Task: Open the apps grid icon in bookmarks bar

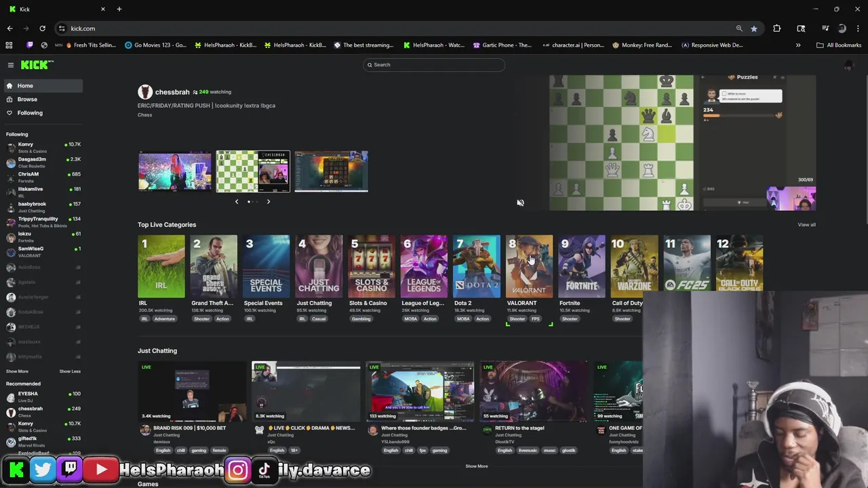Action: (x=9, y=45)
